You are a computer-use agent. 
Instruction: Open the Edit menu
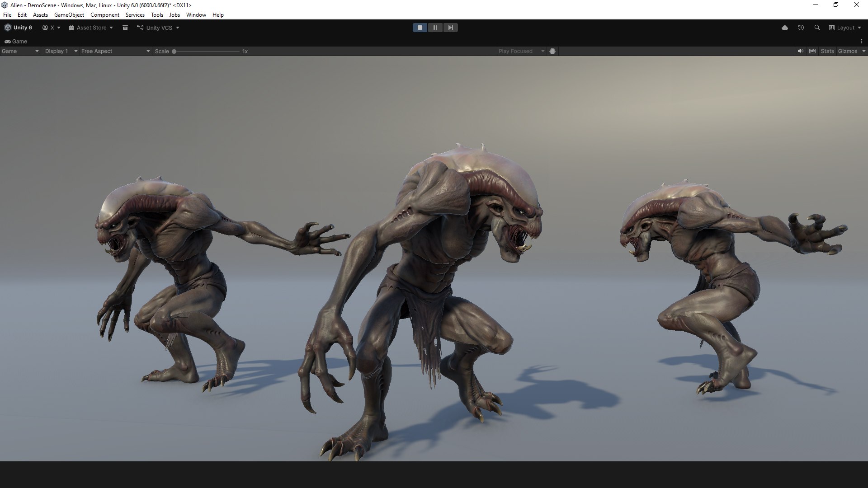[x=22, y=15]
